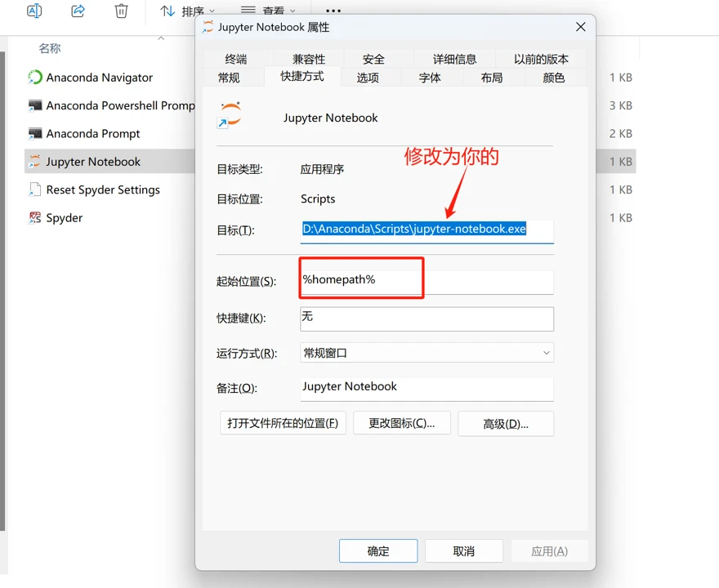Click the Anaconda Prompt terminal icon

35,133
